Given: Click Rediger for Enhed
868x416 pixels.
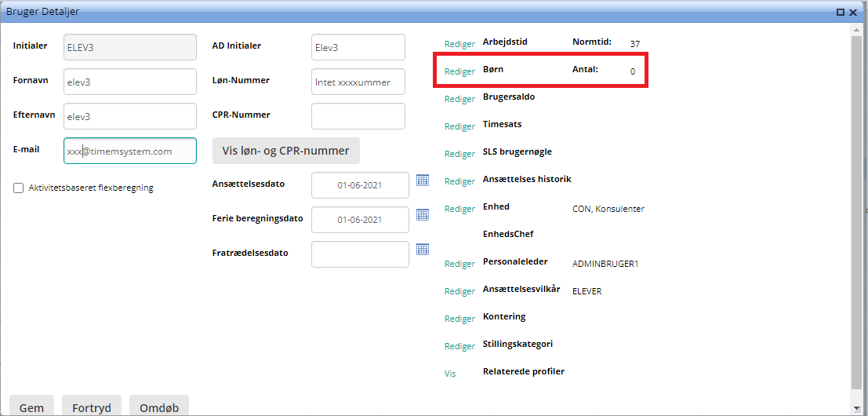Looking at the screenshot, I should [459, 209].
